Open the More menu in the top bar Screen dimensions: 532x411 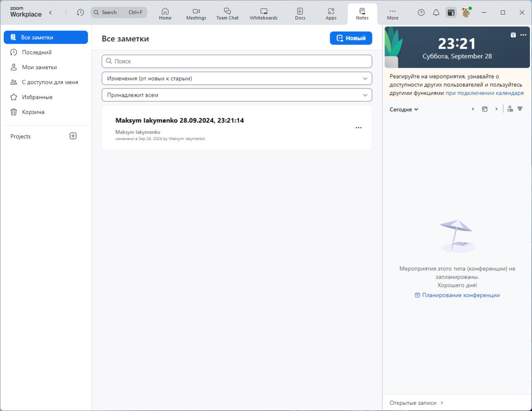pos(393,14)
